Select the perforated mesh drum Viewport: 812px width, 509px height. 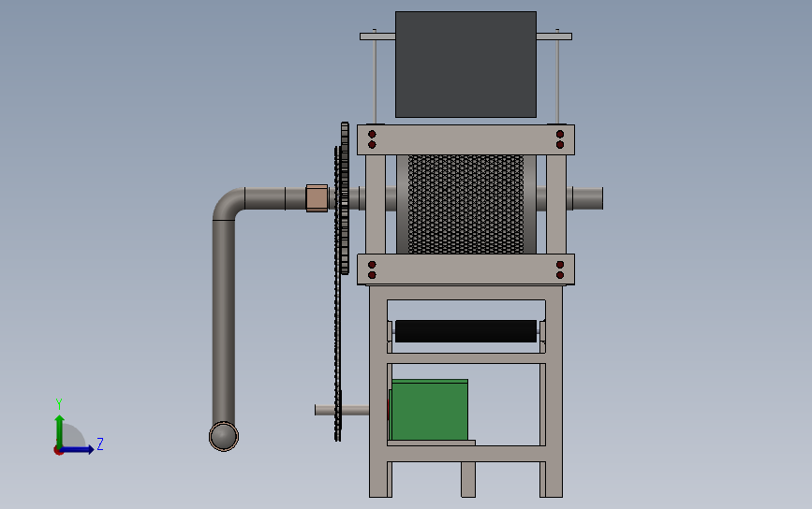tap(465, 204)
